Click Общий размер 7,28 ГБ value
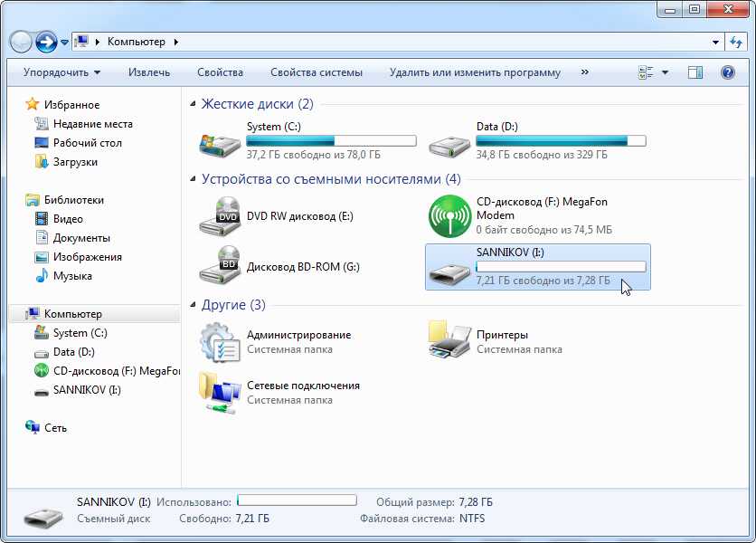 click(476, 502)
